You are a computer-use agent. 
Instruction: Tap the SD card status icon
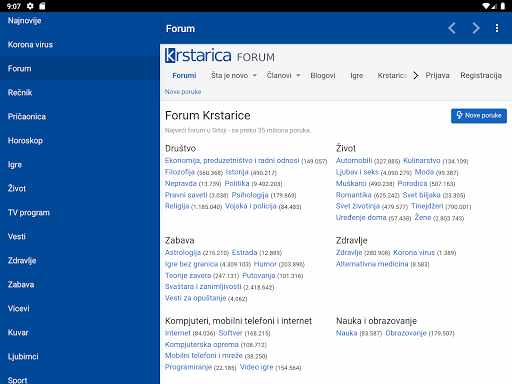[x=42, y=6]
